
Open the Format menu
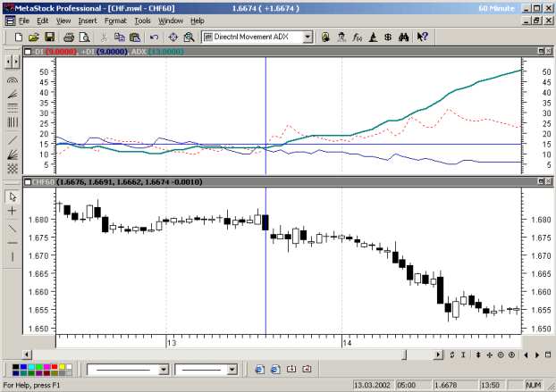[x=115, y=21]
